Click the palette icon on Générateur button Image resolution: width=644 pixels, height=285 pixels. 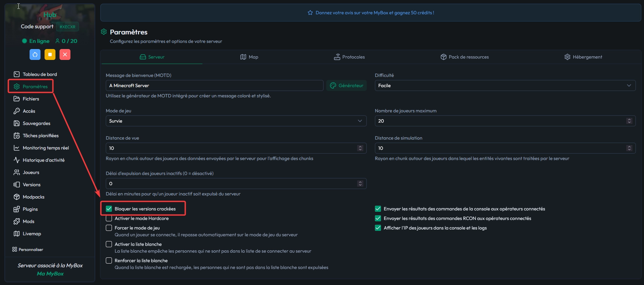tap(333, 85)
